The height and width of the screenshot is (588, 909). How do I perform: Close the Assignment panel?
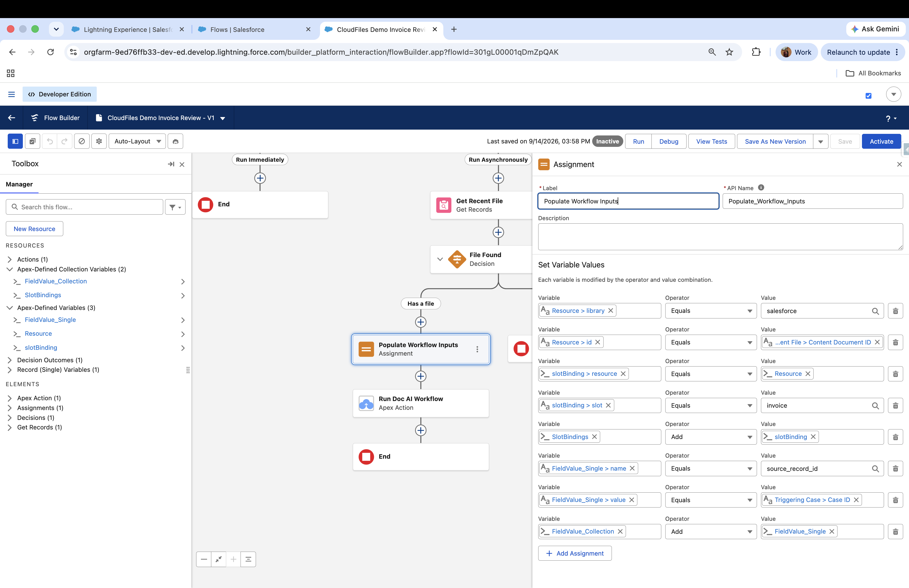tap(899, 164)
